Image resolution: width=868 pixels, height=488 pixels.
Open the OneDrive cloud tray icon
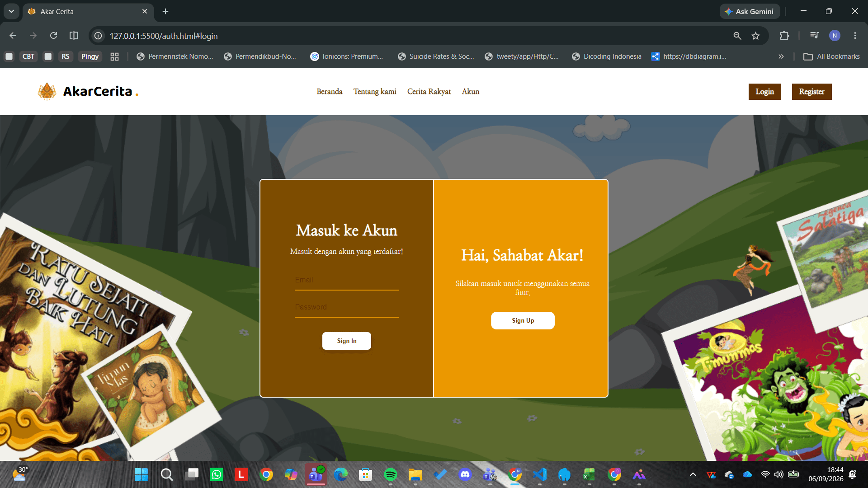coord(747,474)
